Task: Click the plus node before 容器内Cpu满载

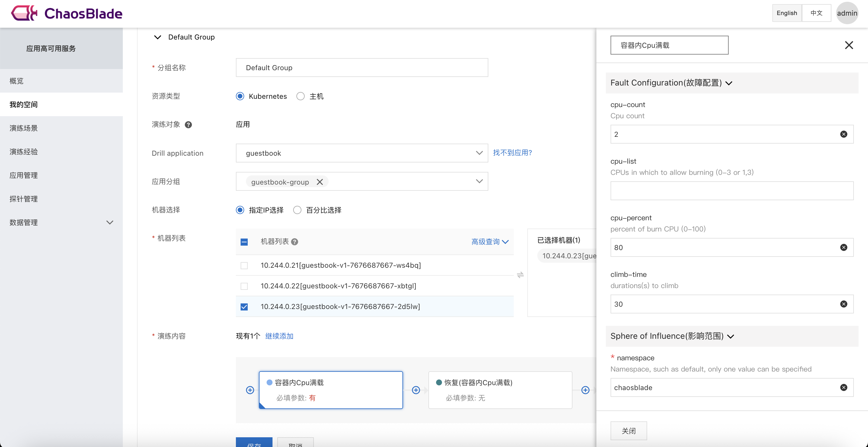Action: pos(250,390)
